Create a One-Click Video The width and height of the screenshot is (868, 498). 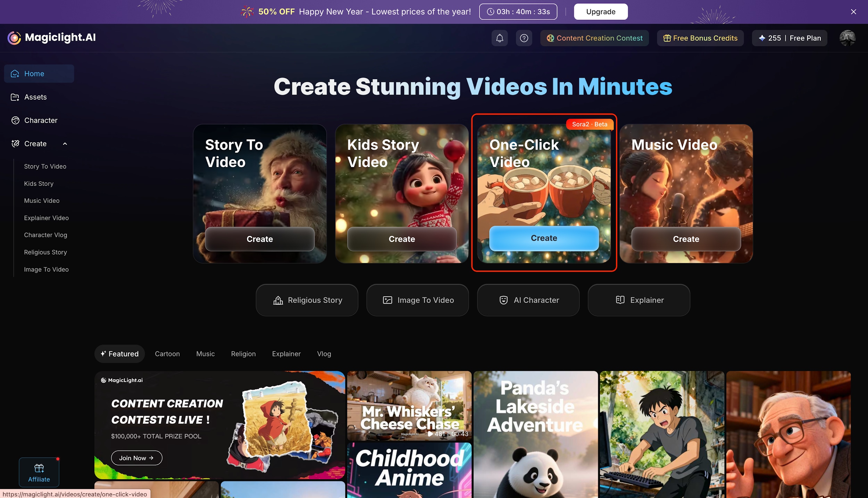click(543, 238)
